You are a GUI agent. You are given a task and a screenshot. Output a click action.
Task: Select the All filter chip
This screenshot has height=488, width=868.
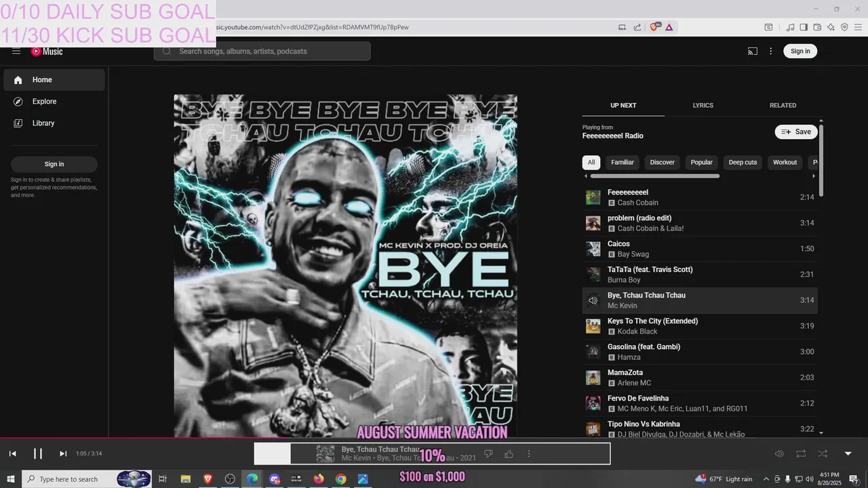coord(591,163)
